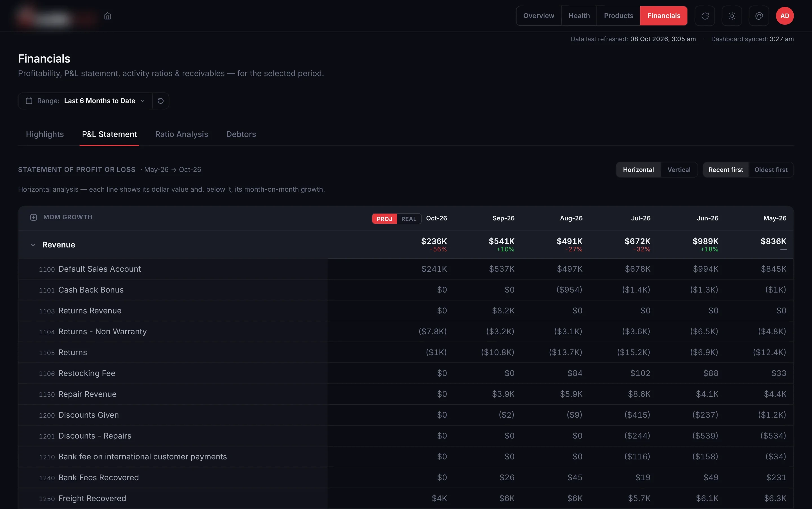Select the 1200 Discounts Given row
This screenshot has height=509, width=812.
point(406,415)
